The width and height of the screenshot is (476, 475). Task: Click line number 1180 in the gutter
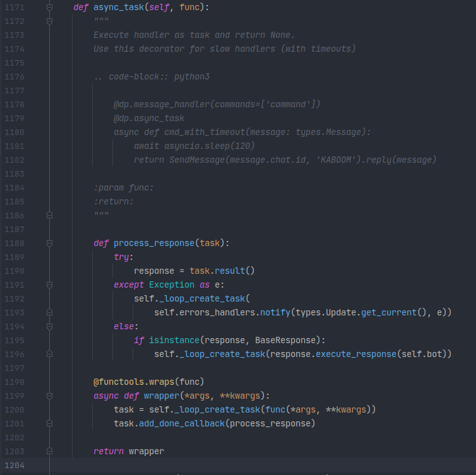coord(15,132)
